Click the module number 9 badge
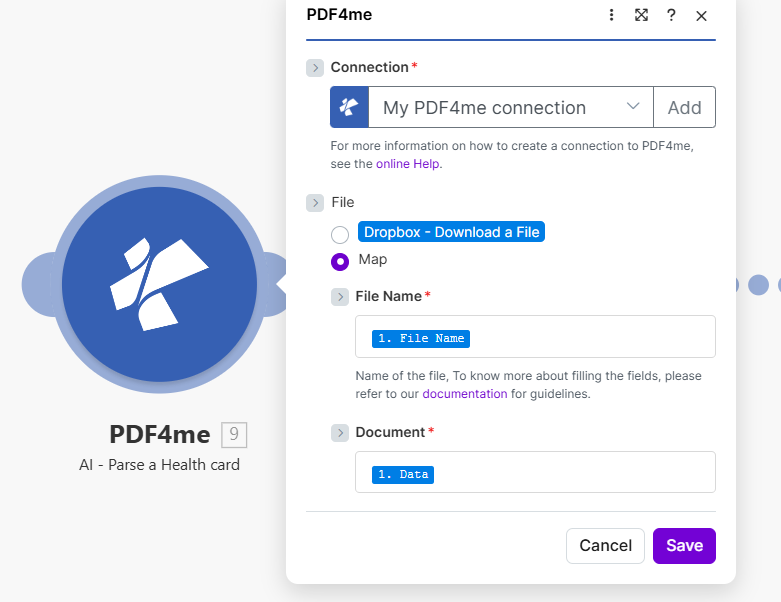The image size is (781, 602). pyautogui.click(x=234, y=435)
